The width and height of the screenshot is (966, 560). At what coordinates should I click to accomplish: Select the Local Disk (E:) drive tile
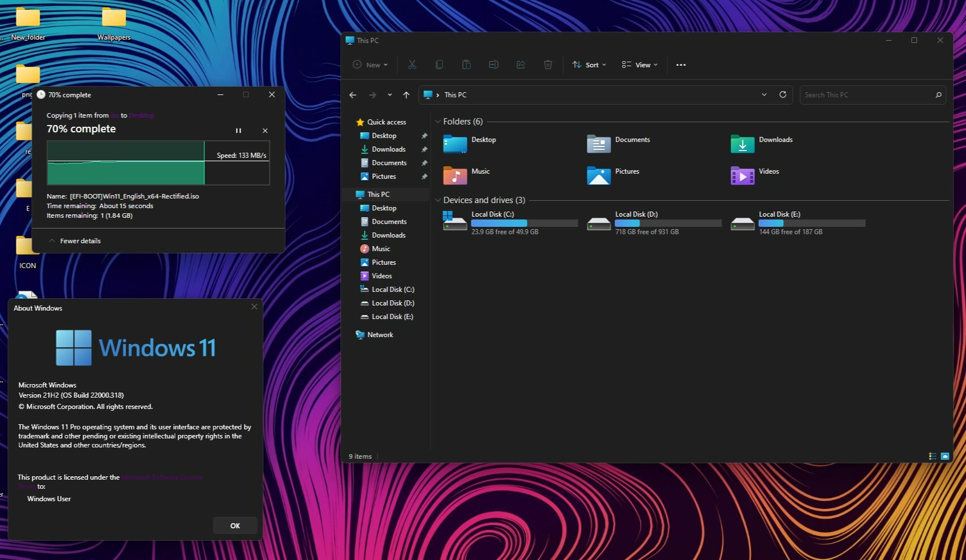point(797,223)
